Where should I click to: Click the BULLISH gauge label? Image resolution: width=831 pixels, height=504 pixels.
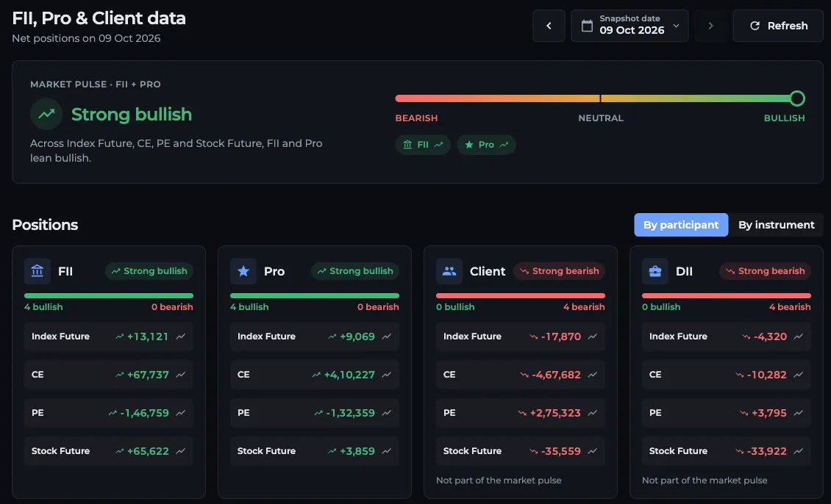tap(785, 118)
